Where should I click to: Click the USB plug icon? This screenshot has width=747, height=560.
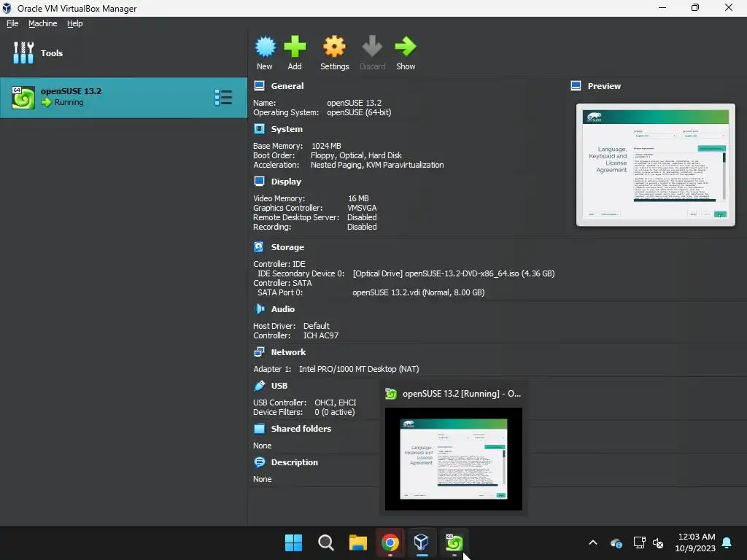click(x=259, y=386)
